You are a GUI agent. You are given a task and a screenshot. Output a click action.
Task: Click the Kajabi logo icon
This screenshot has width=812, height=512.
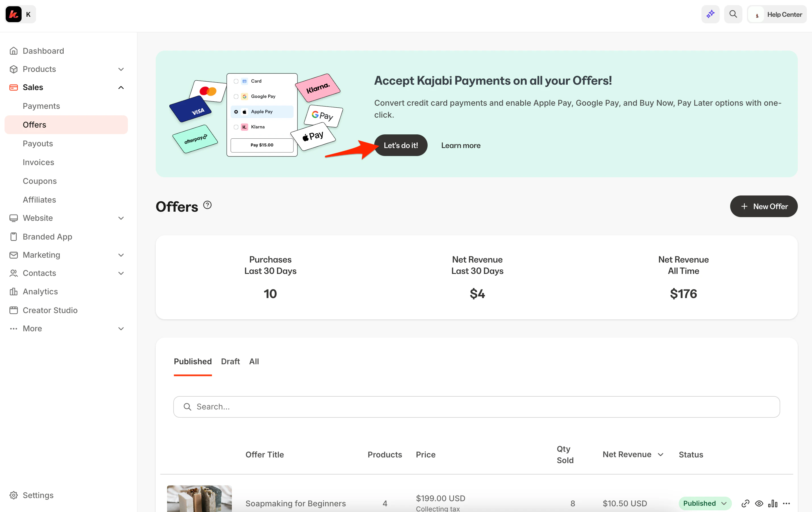(x=13, y=14)
